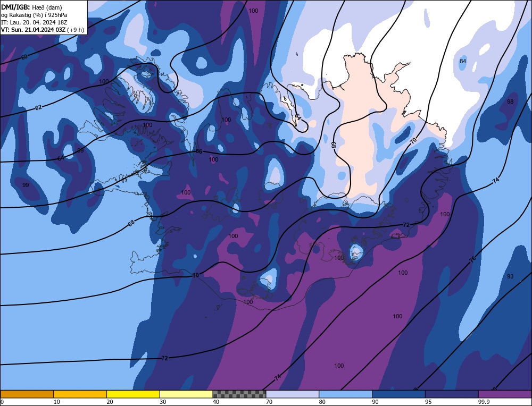Screen dimensions: 532x406
Task: Click the humidity value '84' on the map
Action: coord(463,61)
